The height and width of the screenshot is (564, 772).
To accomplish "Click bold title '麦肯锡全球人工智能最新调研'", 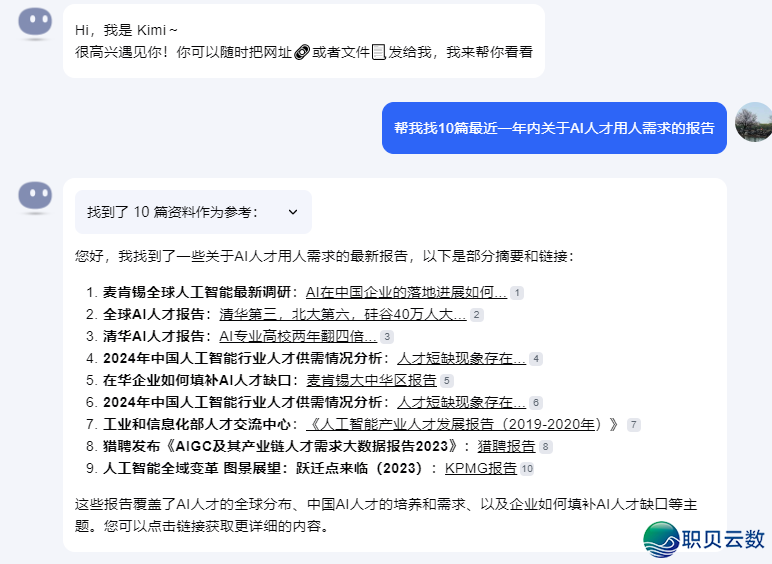I will click(197, 292).
